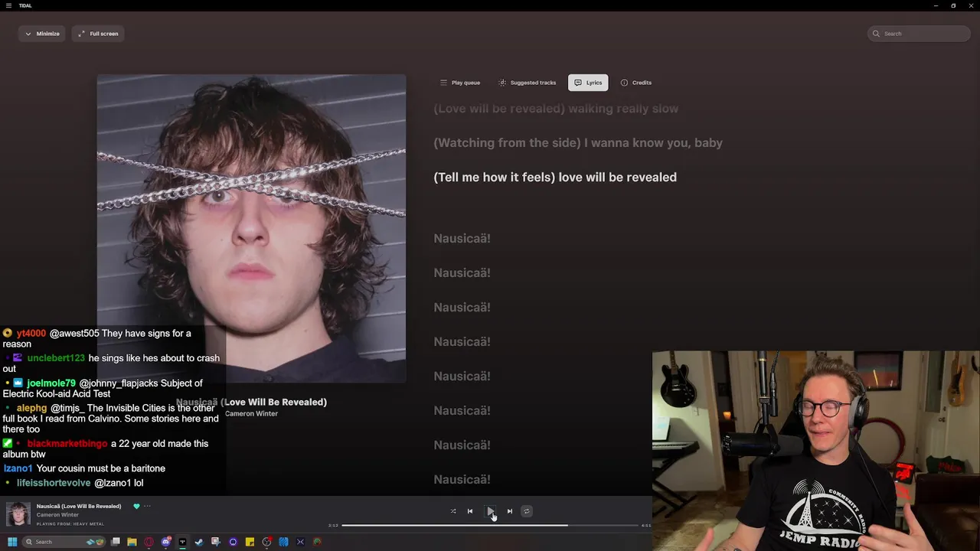Skip to previous track

click(470, 511)
